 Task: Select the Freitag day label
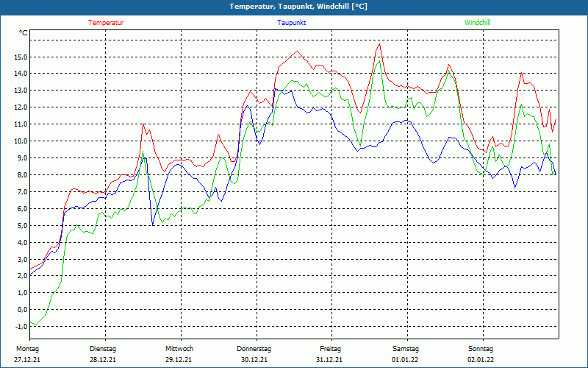331,349
